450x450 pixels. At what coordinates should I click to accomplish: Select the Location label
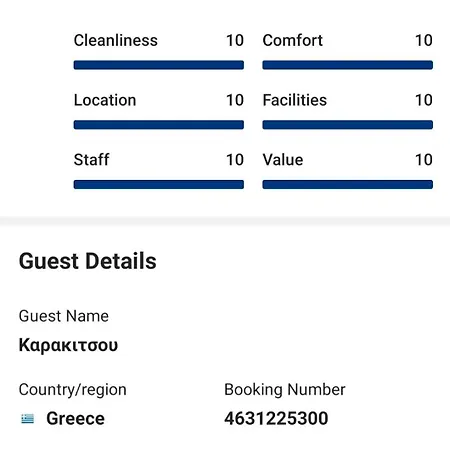[105, 100]
